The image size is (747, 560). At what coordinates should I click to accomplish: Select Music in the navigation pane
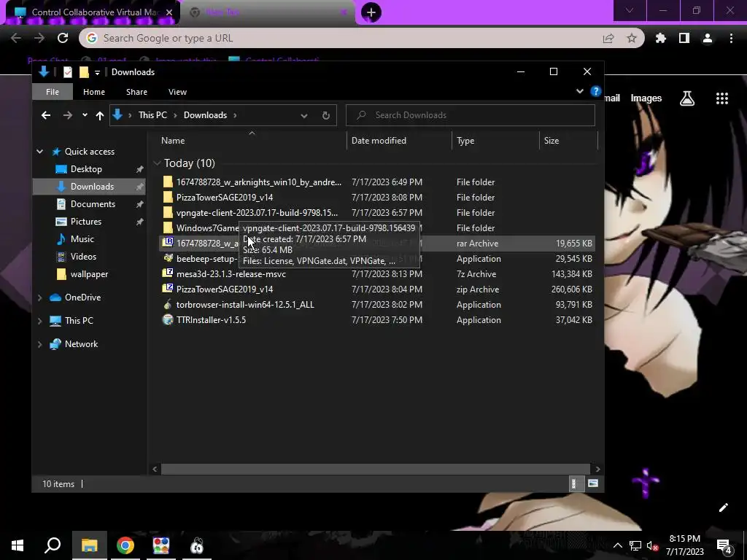pyautogui.click(x=82, y=239)
